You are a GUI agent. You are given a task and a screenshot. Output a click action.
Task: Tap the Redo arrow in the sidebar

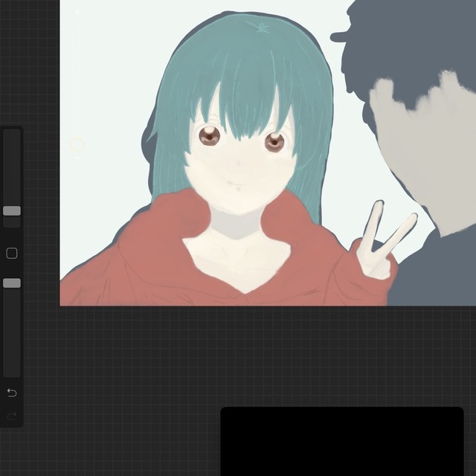[x=12, y=416]
